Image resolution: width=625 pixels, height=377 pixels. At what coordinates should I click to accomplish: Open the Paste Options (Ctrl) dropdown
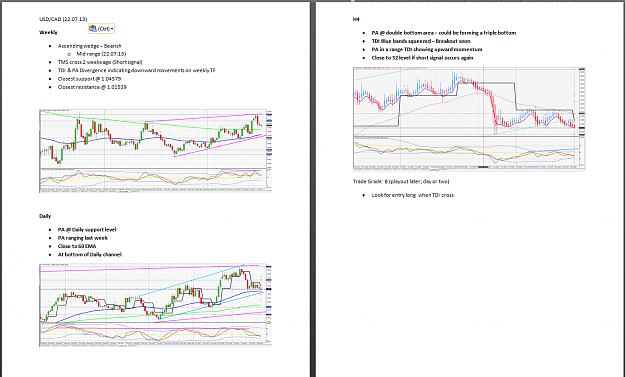pos(101,29)
